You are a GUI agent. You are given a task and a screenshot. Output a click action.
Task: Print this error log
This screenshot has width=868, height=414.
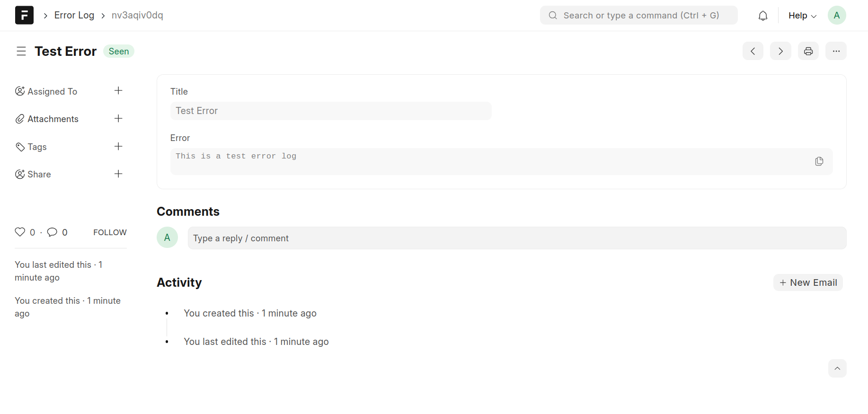[808, 51]
